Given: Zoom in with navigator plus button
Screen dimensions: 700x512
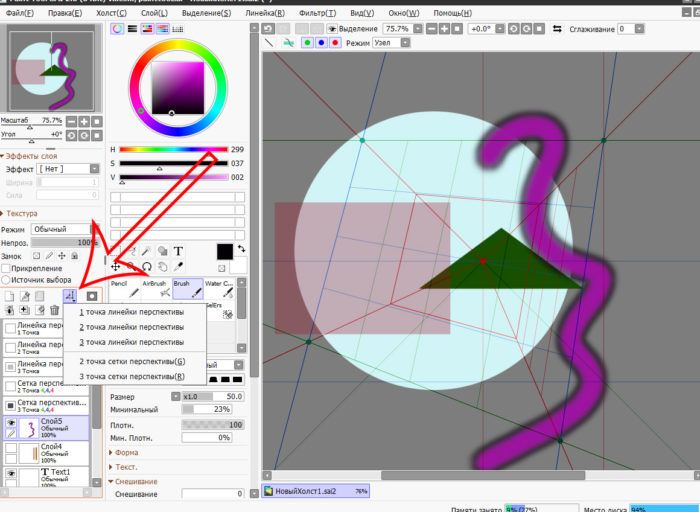Looking at the screenshot, I should (x=84, y=121).
